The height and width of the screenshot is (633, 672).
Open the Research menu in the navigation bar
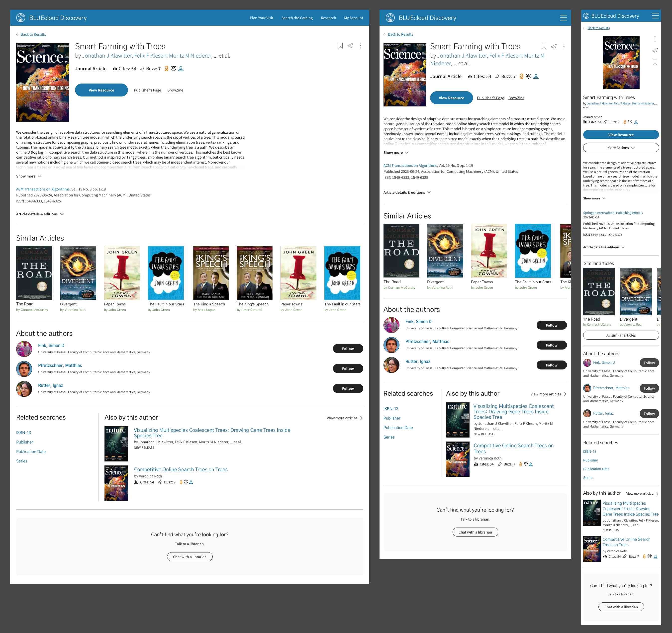328,17
